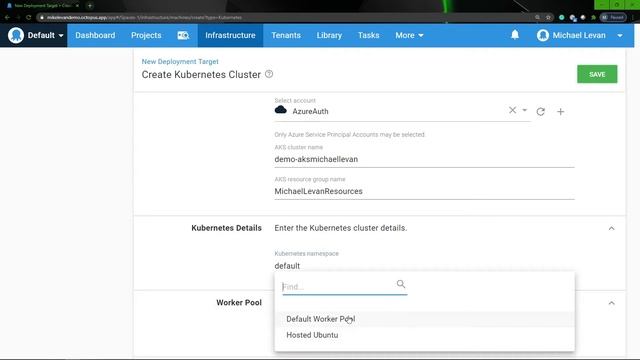Edit the Kubernetes namespace field

point(424,266)
